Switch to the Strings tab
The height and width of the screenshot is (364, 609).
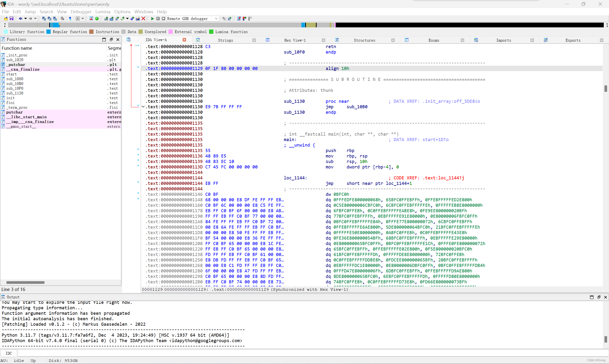pyautogui.click(x=225, y=40)
